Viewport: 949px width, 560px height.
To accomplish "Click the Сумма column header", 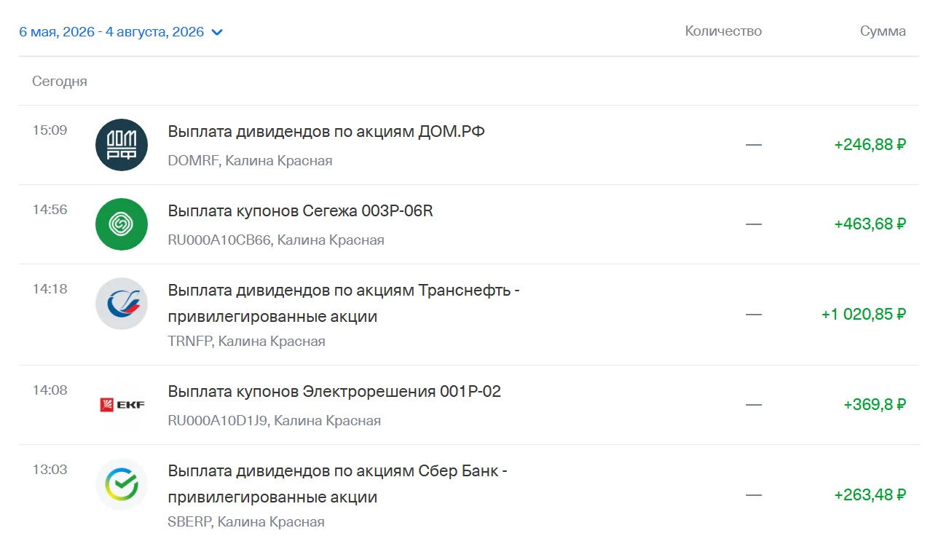I will (x=883, y=31).
